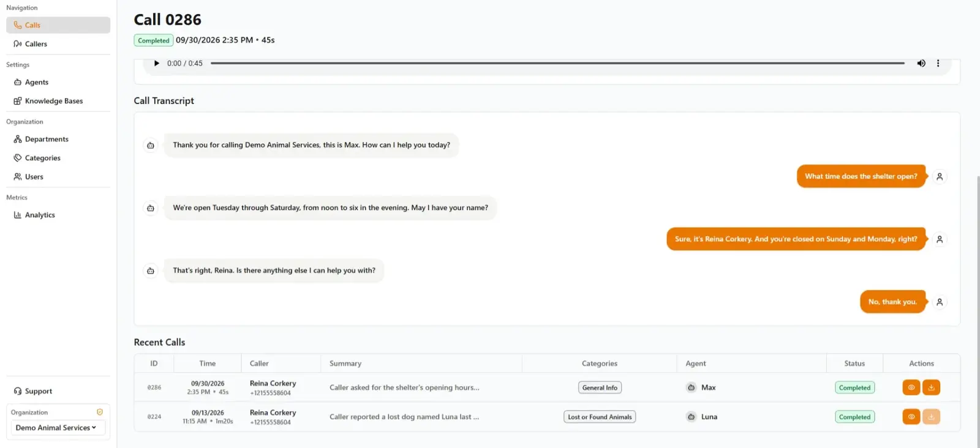The height and width of the screenshot is (448, 980).
Task: Click the Agents robot icon
Action: [x=18, y=82]
